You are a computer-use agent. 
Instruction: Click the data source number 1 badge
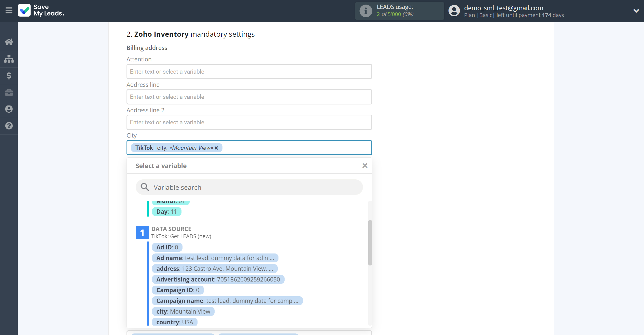point(142,233)
